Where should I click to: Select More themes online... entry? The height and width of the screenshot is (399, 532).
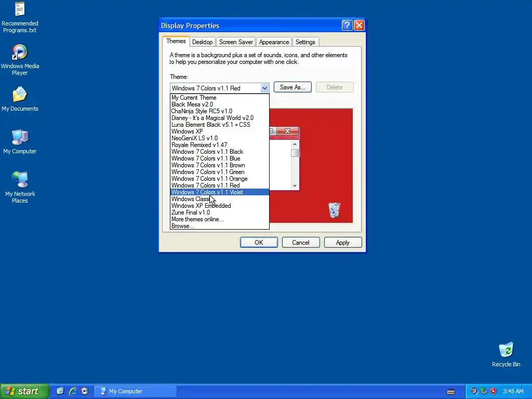pos(220,220)
